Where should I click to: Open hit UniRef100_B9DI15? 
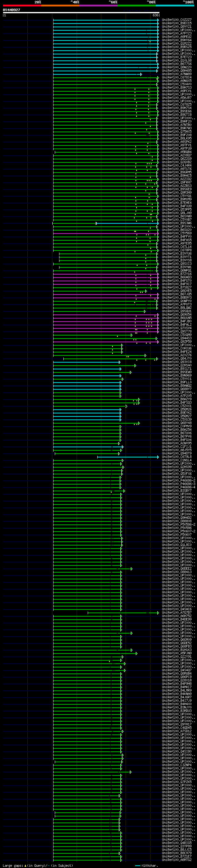[176, 23]
